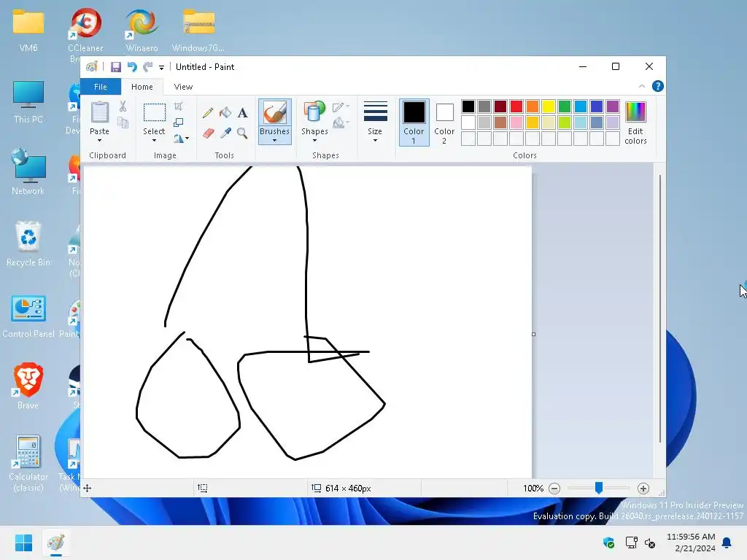Click the Paint taskbar button
This screenshot has width=747, height=560.
(x=56, y=542)
